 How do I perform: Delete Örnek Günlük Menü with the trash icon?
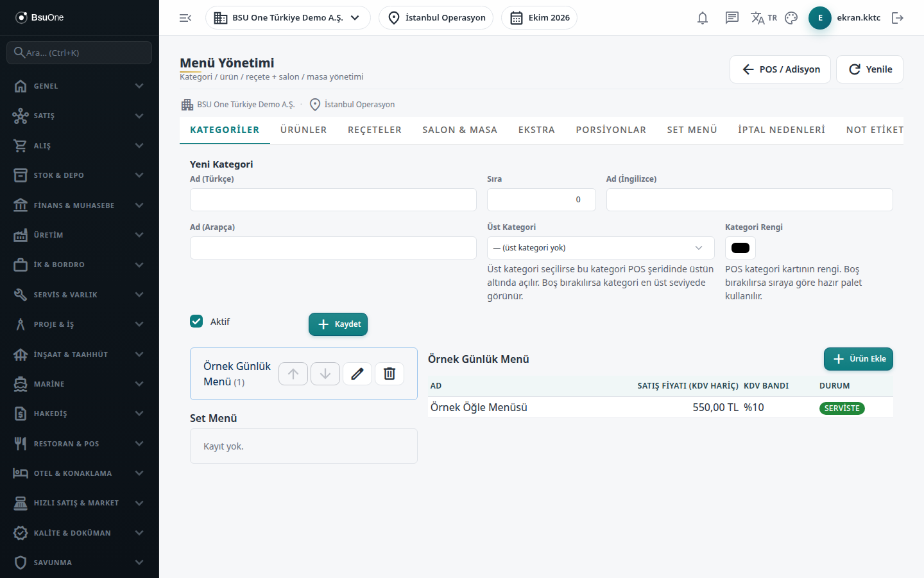click(x=389, y=374)
